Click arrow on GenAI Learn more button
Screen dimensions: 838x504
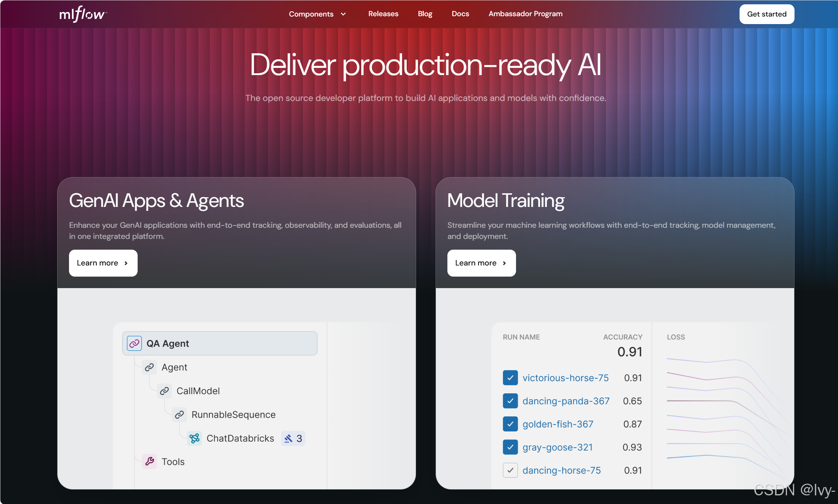pos(126,263)
